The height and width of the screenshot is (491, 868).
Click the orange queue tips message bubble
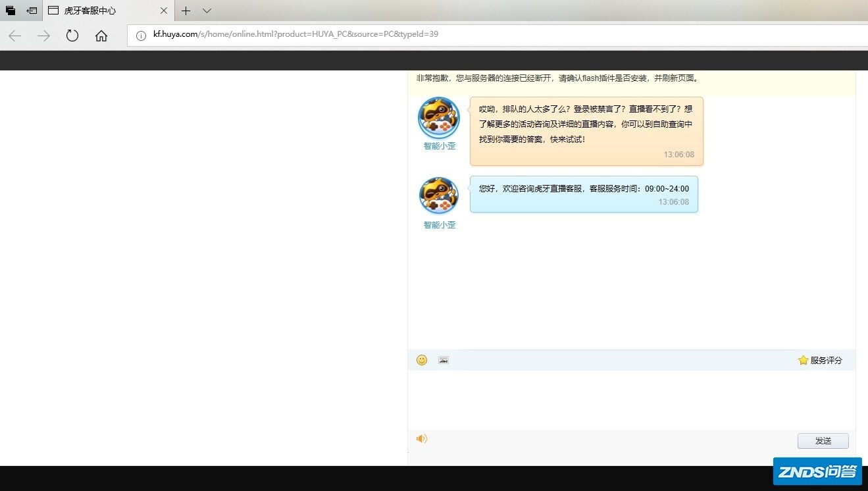coord(586,132)
